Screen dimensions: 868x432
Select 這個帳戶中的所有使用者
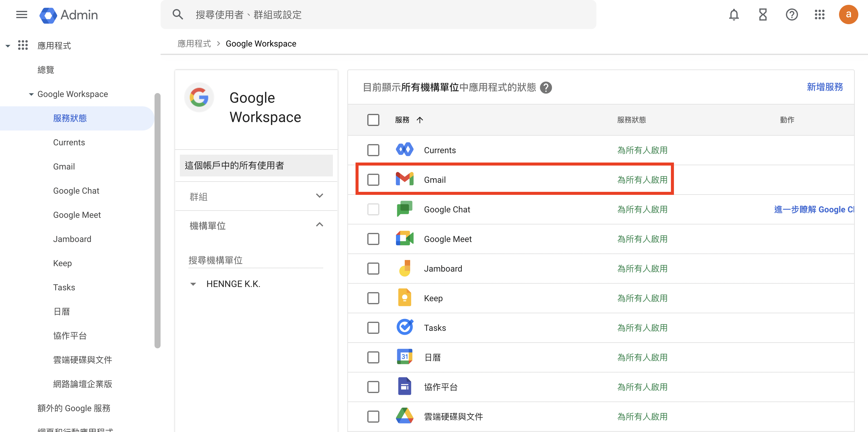point(256,165)
